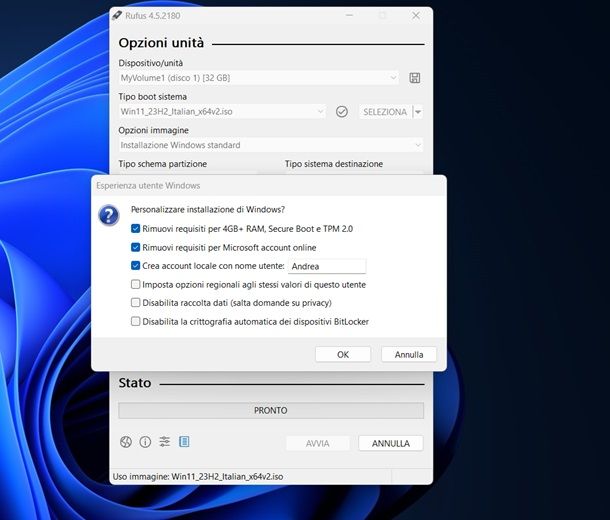Click the Esperienza utente Windows title bar
The height and width of the screenshot is (520, 610).
coord(268,186)
